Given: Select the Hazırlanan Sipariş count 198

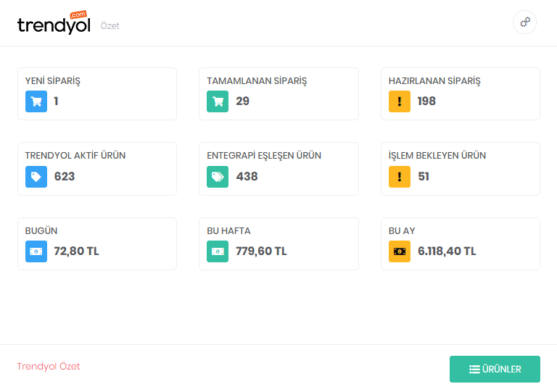Looking at the screenshot, I should coord(426,101).
